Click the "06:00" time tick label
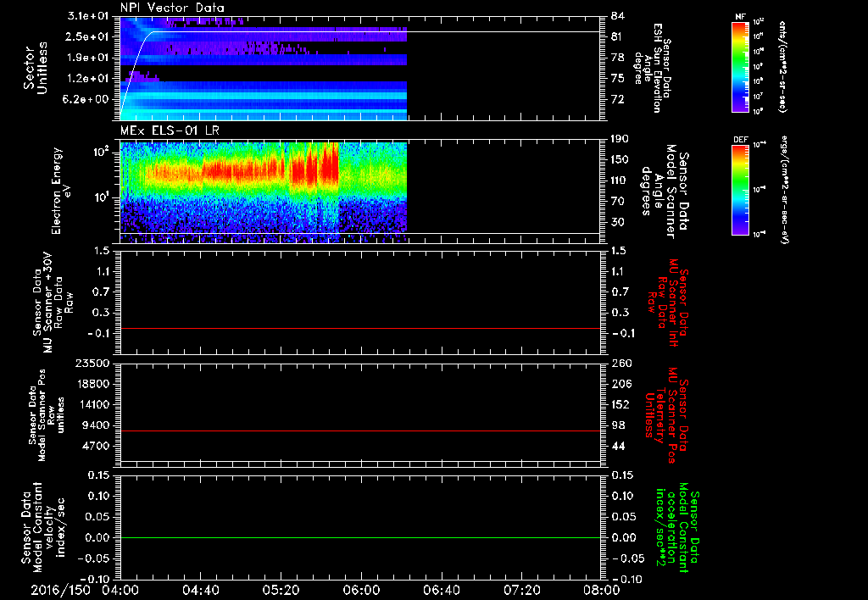 coord(361,590)
